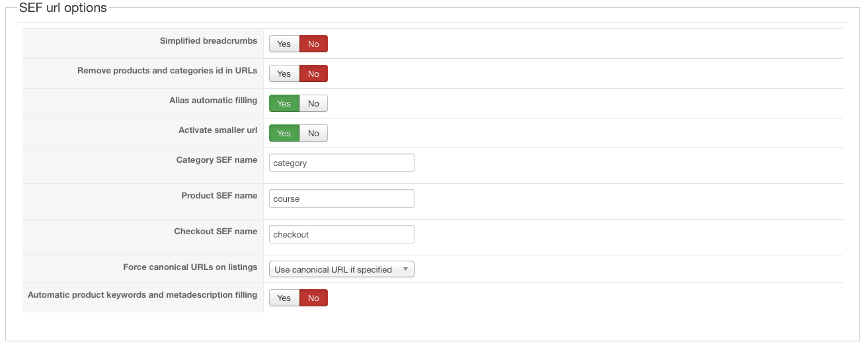Enable Remove products and categories id in URLs
This screenshot has height=348, width=868.
[284, 74]
